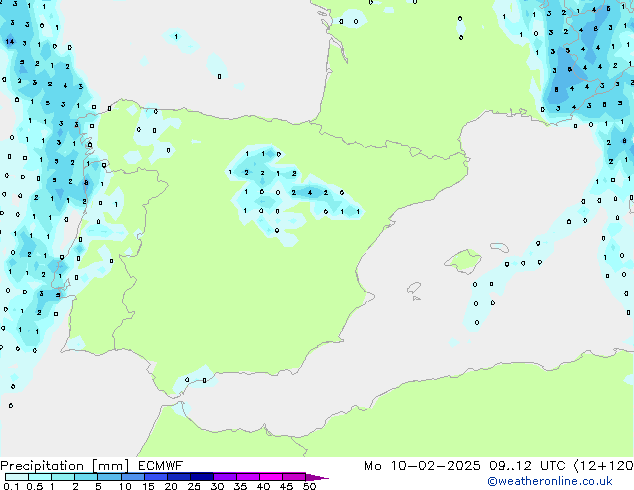Click the legend label '0.5'
The image size is (634, 490).
(35, 486)
